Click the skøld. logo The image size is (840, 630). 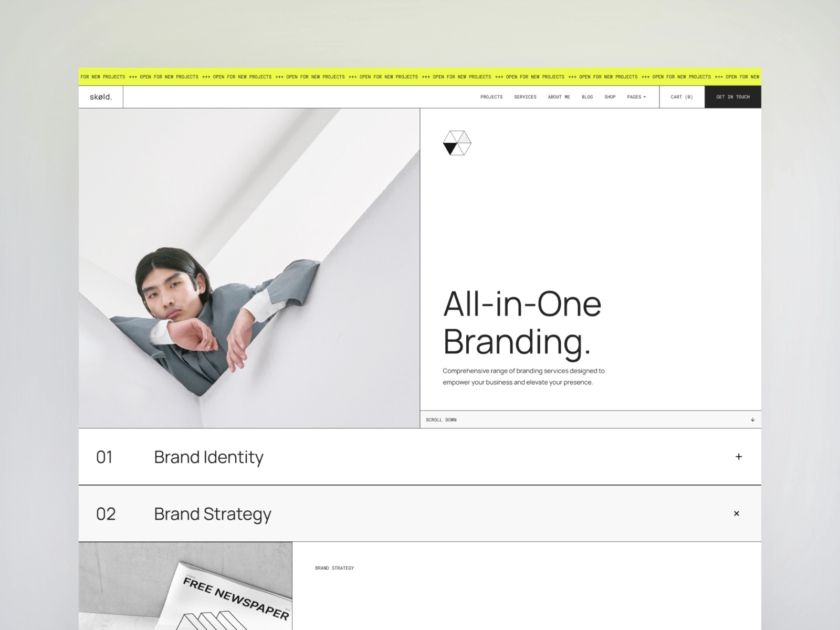click(x=101, y=97)
